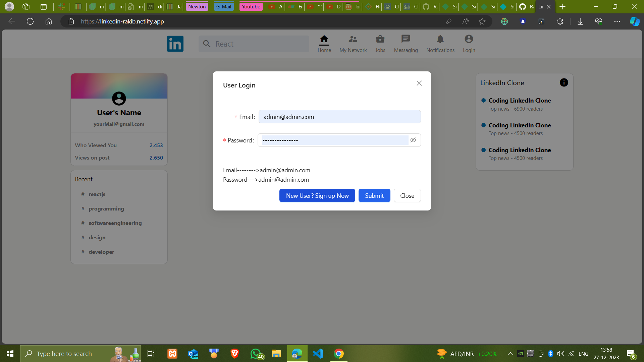Click the Email input field

tap(339, 117)
